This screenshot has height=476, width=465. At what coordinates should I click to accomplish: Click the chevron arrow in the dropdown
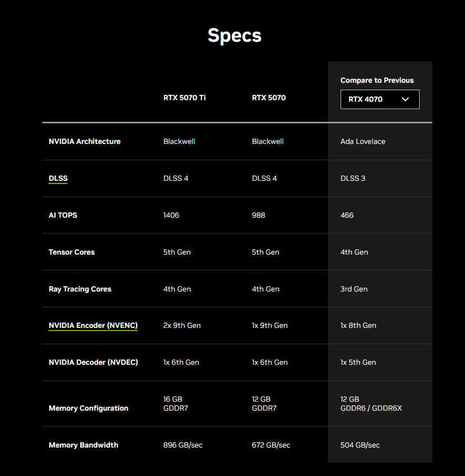(405, 99)
